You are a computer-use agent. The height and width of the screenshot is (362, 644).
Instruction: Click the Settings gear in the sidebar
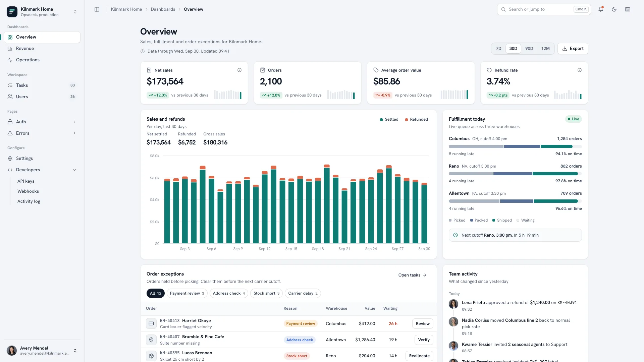point(10,158)
